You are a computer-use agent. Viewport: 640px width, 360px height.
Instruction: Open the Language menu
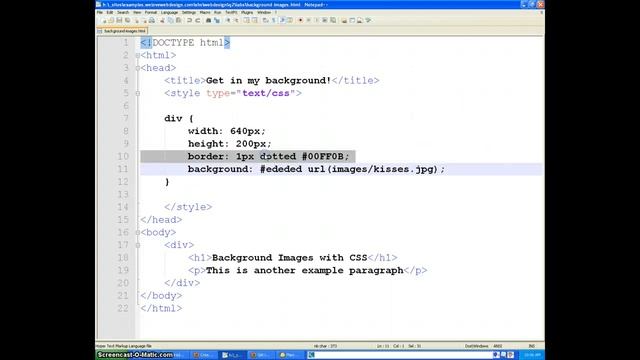[x=169, y=12]
